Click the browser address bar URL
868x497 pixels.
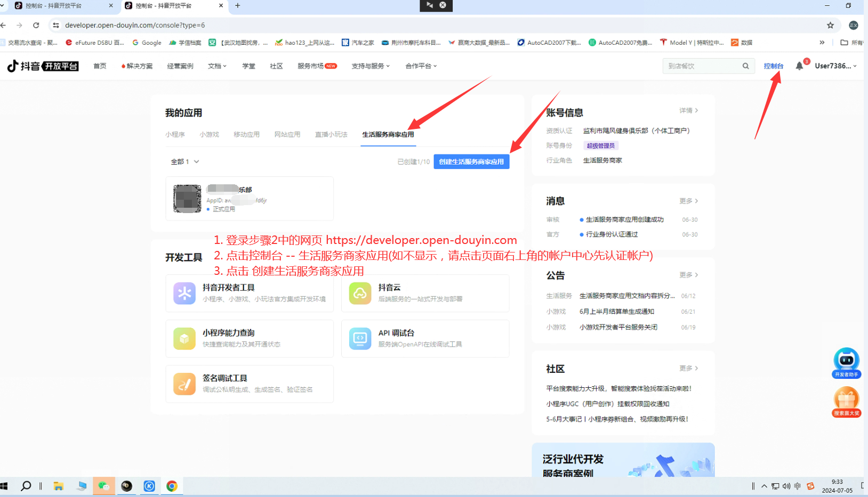135,25
